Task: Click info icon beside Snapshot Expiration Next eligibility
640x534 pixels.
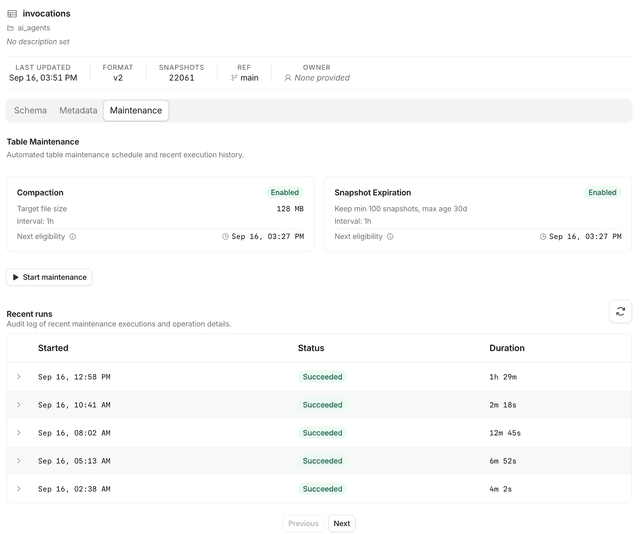Action: coord(390,236)
